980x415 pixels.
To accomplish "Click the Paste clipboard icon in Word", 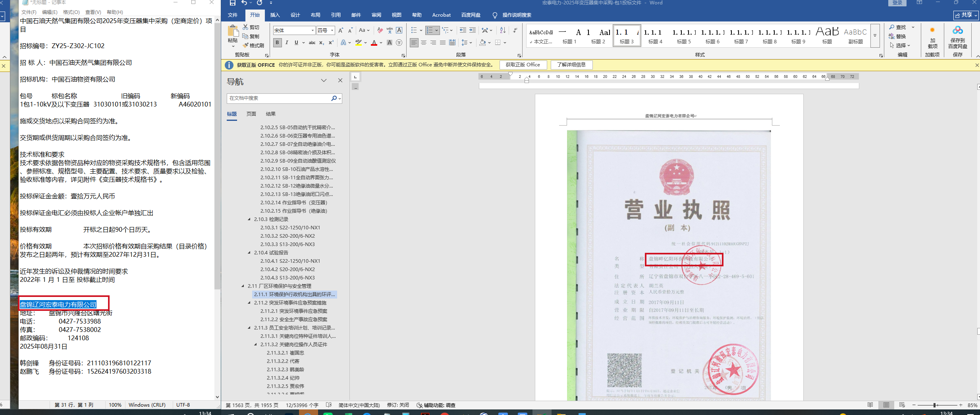I will [x=233, y=31].
